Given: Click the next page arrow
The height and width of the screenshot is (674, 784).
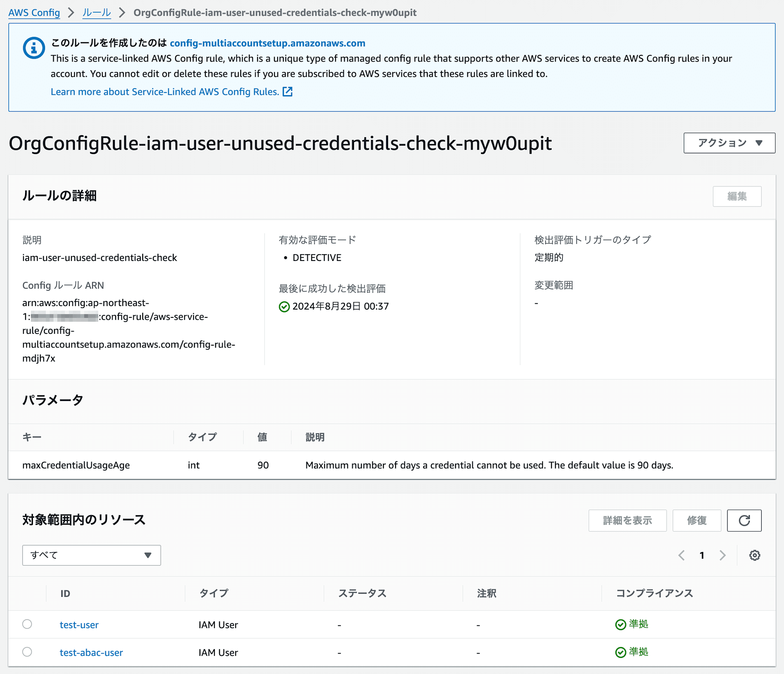Looking at the screenshot, I should point(722,555).
